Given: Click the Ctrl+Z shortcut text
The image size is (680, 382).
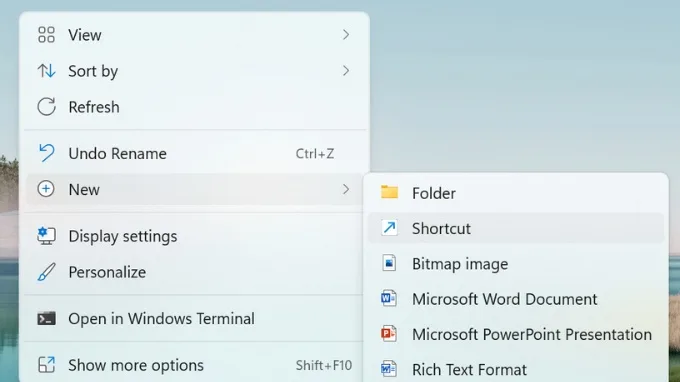Looking at the screenshot, I should click(x=315, y=153).
